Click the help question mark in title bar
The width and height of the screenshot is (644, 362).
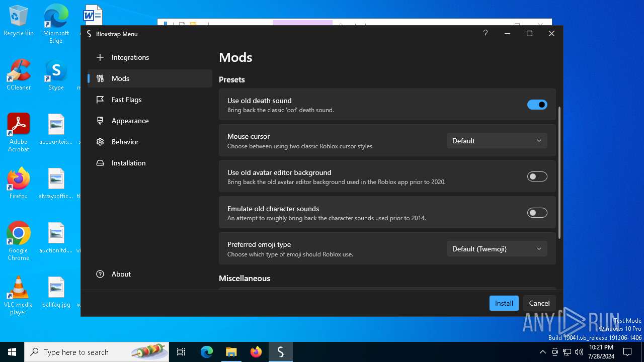(485, 33)
